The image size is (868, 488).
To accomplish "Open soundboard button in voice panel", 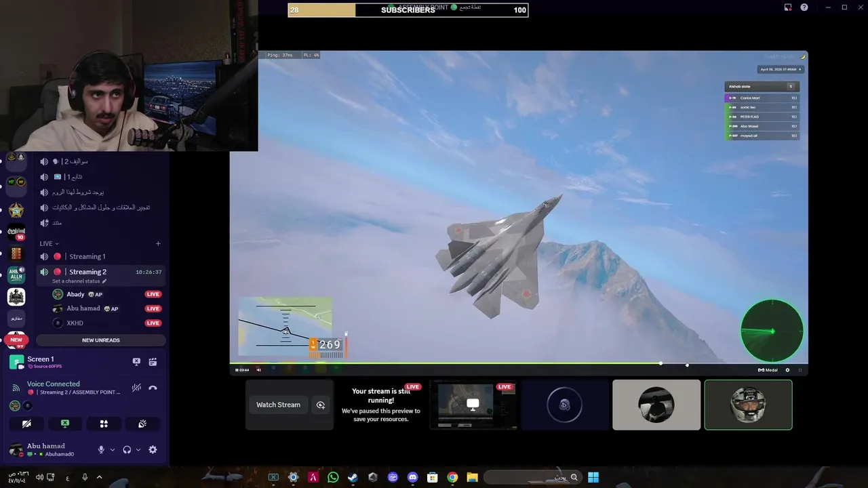I will [x=142, y=424].
